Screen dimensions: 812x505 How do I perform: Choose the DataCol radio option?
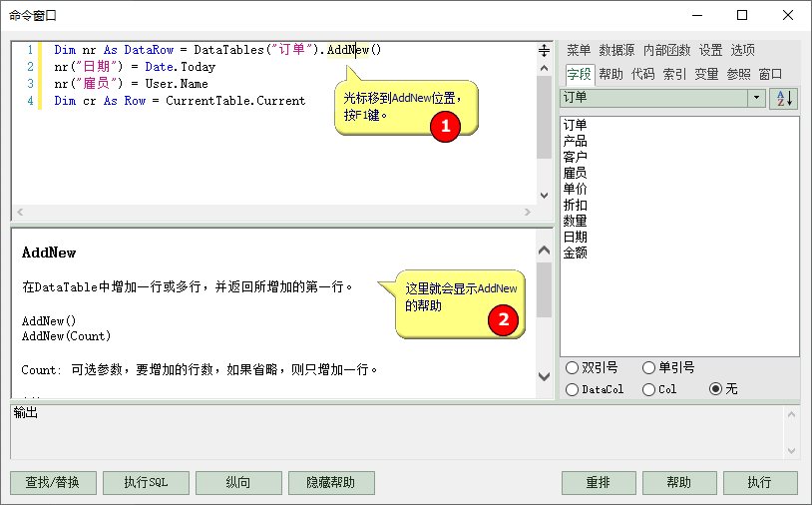(x=572, y=389)
